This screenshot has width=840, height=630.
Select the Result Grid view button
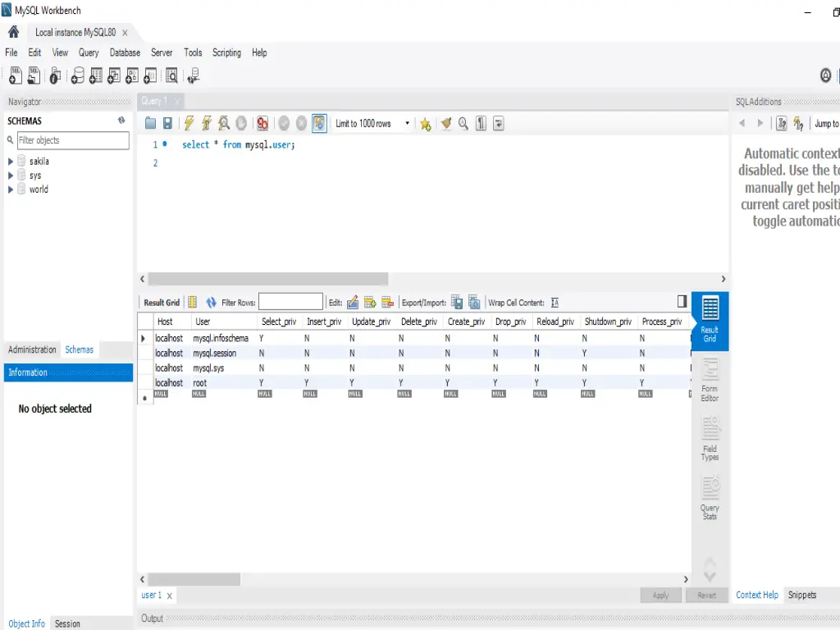tap(710, 321)
